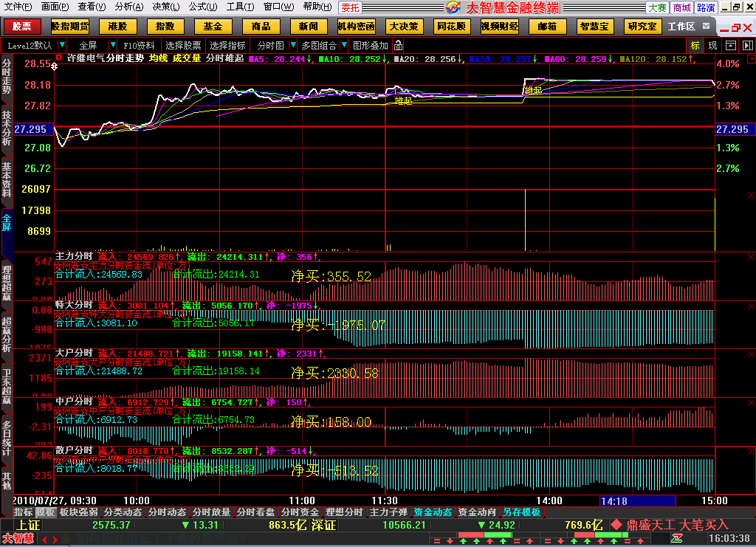The image size is (756, 547).
Task: Close the 大户分时 indicator panel
Action: click(751, 354)
